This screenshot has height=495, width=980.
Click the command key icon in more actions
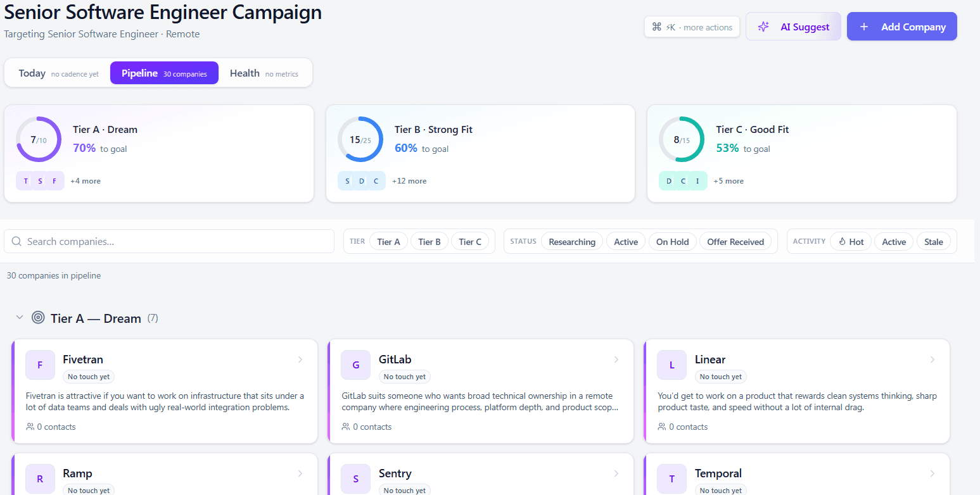pyautogui.click(x=656, y=27)
